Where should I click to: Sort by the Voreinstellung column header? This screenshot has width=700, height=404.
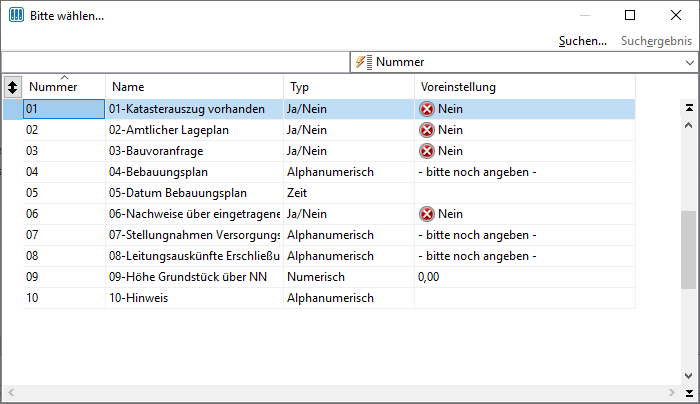point(525,87)
